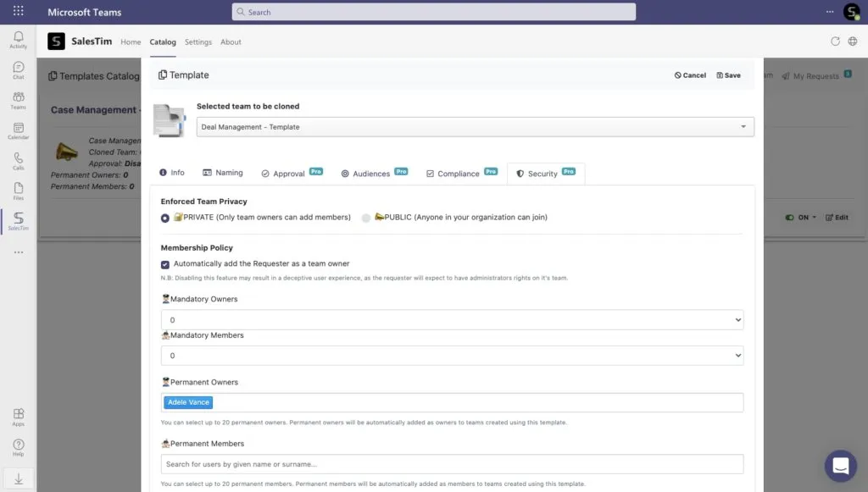This screenshot has height=492, width=868.
Task: Click the Permanent Members search field
Action: (x=452, y=464)
